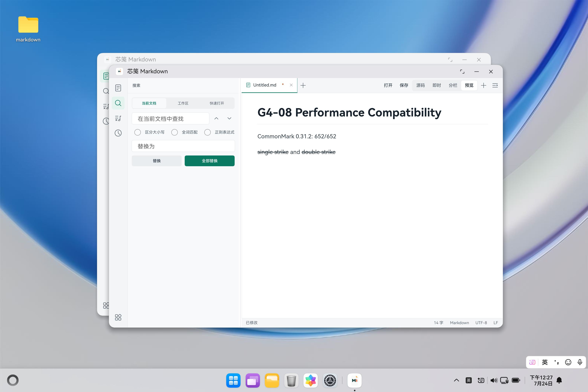Open the markdown folder on the desktop
Image resolution: width=588 pixels, height=392 pixels.
(28, 29)
